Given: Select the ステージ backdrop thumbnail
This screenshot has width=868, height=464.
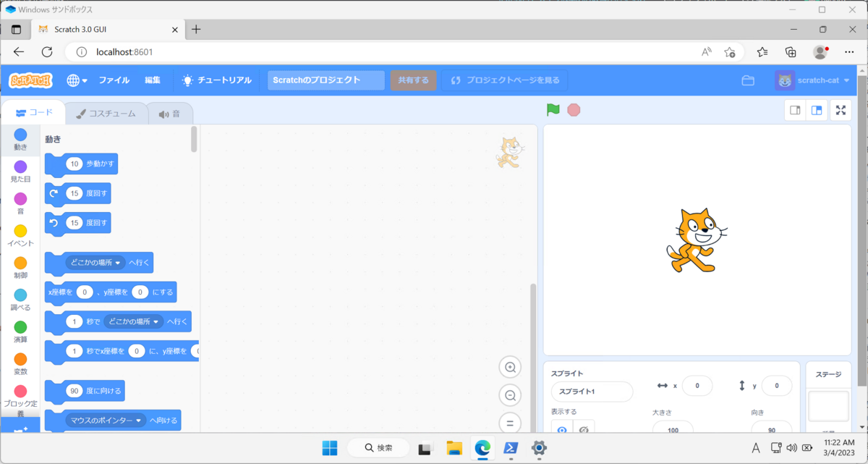Looking at the screenshot, I should tap(828, 406).
